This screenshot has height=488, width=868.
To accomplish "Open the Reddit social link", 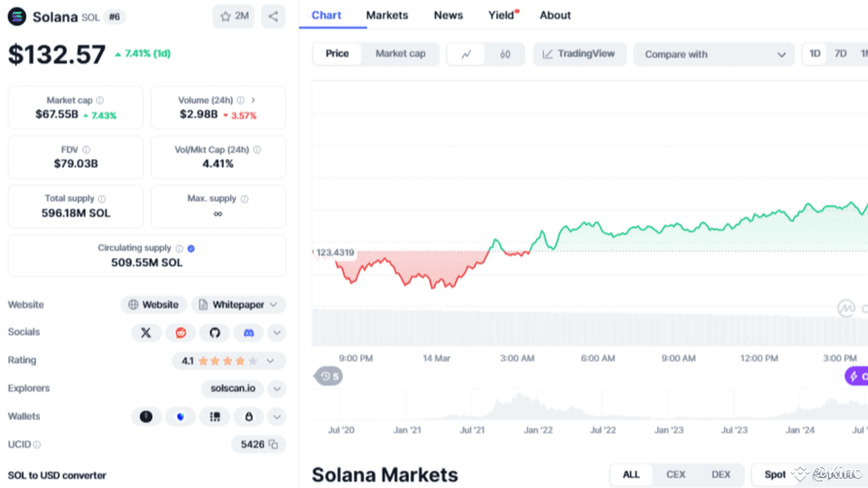I will (x=180, y=333).
